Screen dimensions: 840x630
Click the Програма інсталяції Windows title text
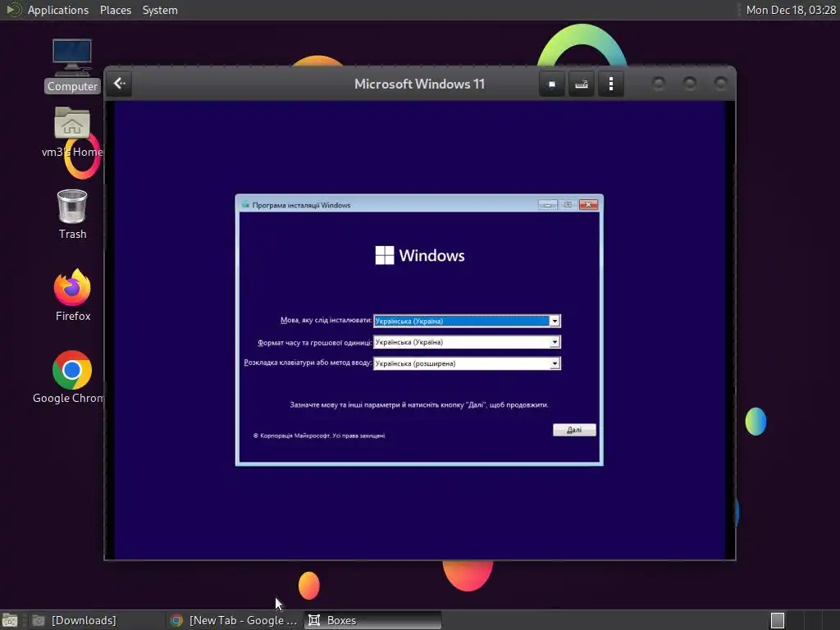(301, 205)
